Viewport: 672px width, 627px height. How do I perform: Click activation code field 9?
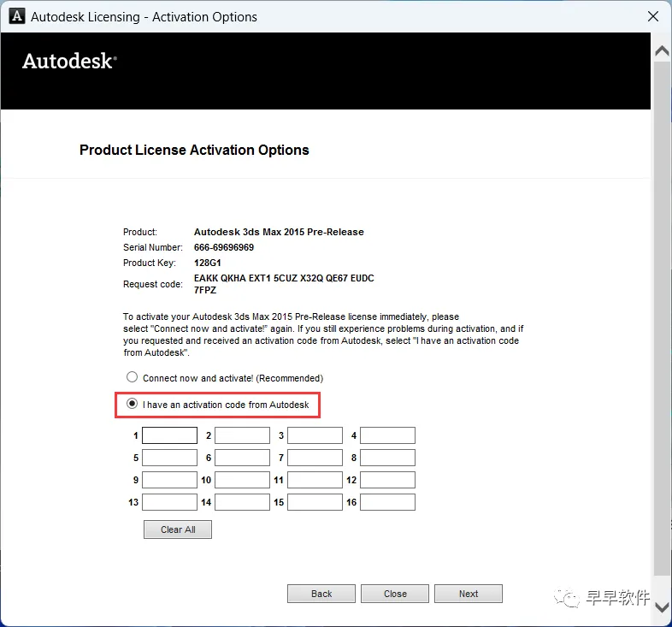point(170,480)
